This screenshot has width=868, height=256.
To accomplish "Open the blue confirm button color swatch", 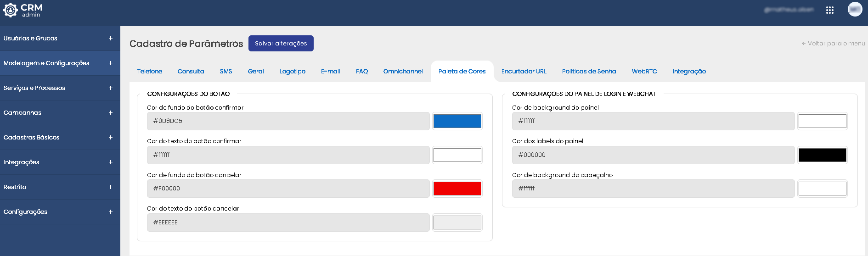I will click(457, 121).
